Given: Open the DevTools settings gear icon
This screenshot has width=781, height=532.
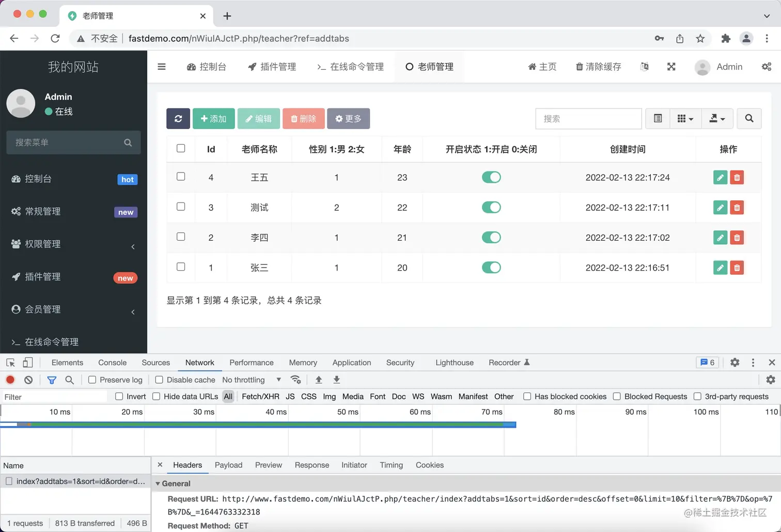Looking at the screenshot, I should [x=735, y=363].
